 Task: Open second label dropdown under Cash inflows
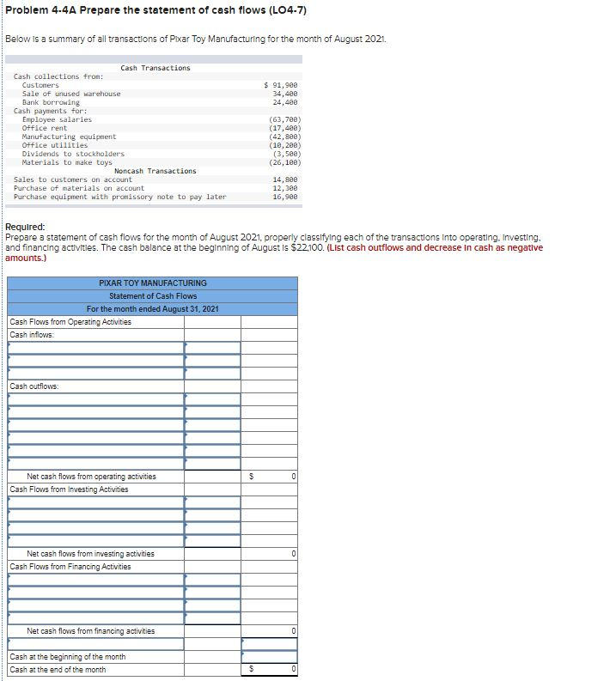point(95,361)
